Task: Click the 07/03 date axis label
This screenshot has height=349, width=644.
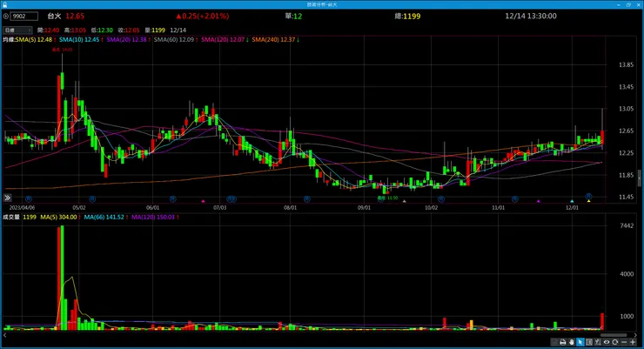Action: coord(219,208)
